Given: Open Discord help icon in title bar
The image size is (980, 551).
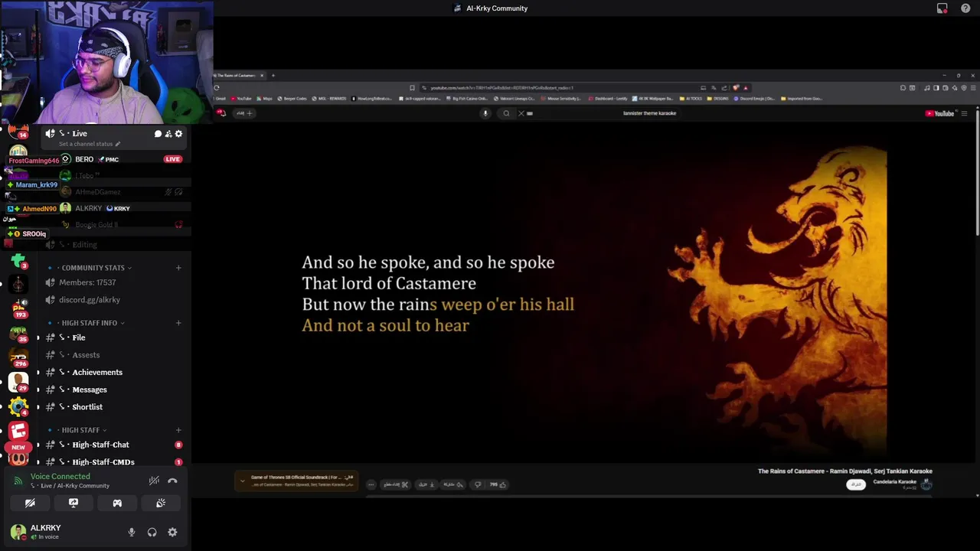Looking at the screenshot, I should click(965, 8).
